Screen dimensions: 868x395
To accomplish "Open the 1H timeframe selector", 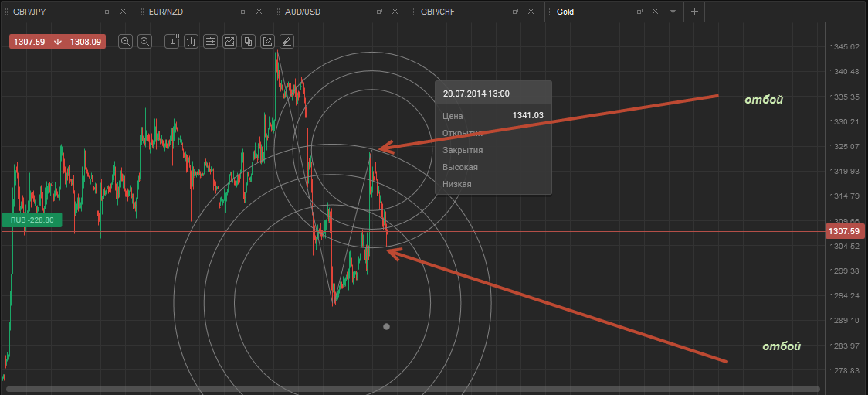I will coord(174,42).
